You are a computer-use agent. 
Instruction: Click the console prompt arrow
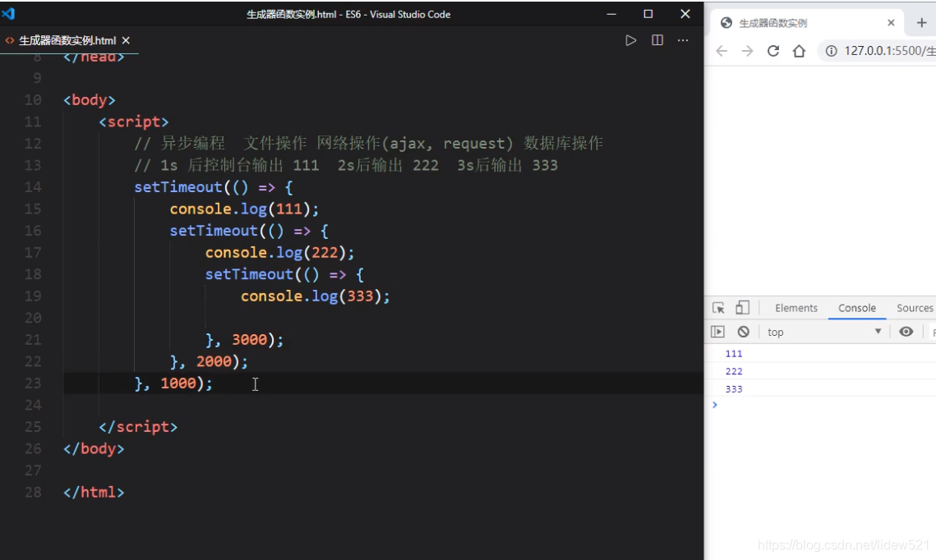pyautogui.click(x=715, y=405)
